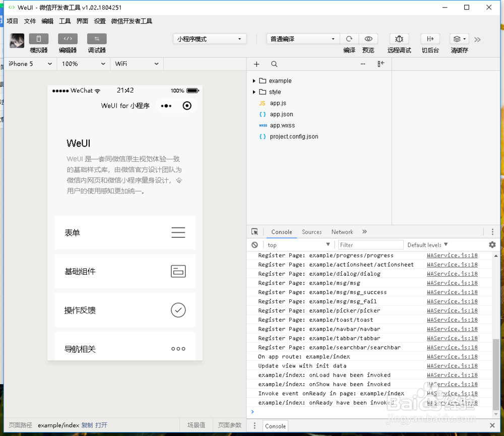The width and height of the screenshot is (504, 436).
Task: Click the compile (编译) refresh icon
Action: coord(349,39)
